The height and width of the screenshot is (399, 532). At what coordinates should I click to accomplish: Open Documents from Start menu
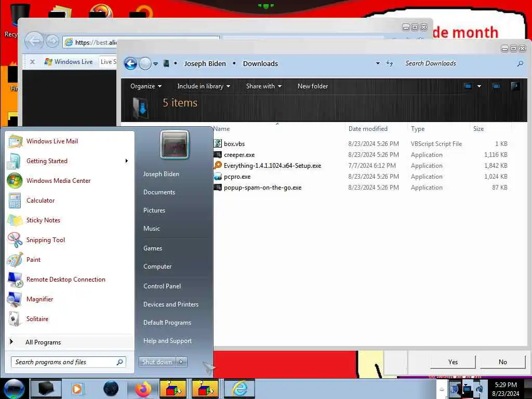coord(159,192)
